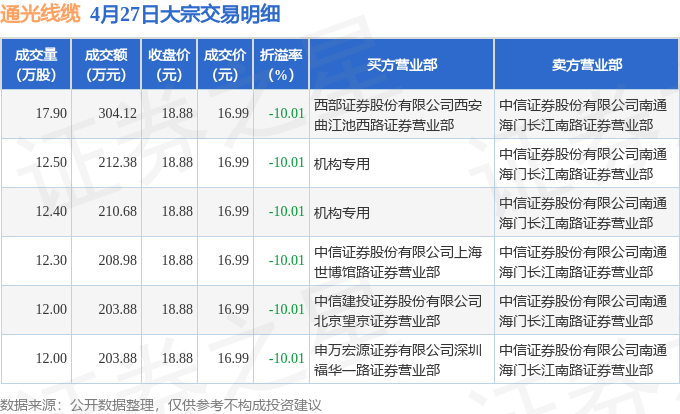680x414 pixels.
Task: Select the 成交价(元) column header
Action: 225,65
